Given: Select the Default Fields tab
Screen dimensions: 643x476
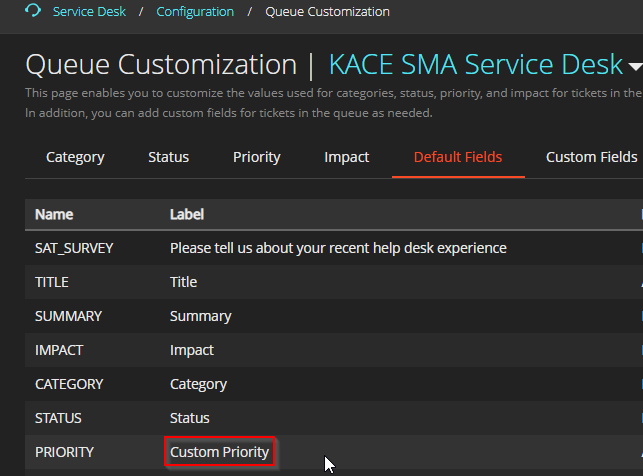Looking at the screenshot, I should pos(458,157).
